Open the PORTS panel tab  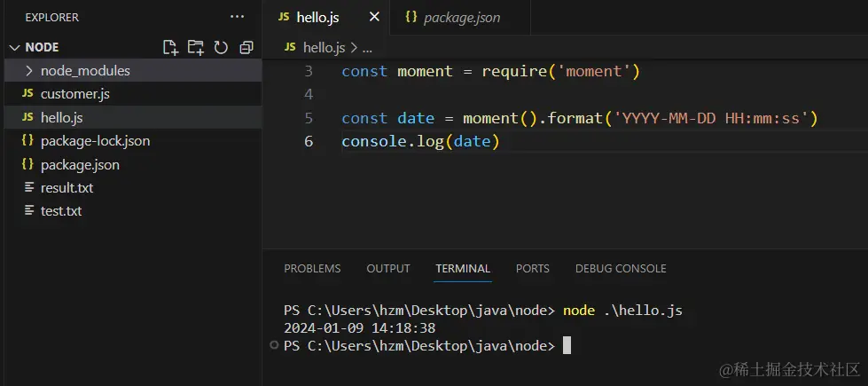532,268
